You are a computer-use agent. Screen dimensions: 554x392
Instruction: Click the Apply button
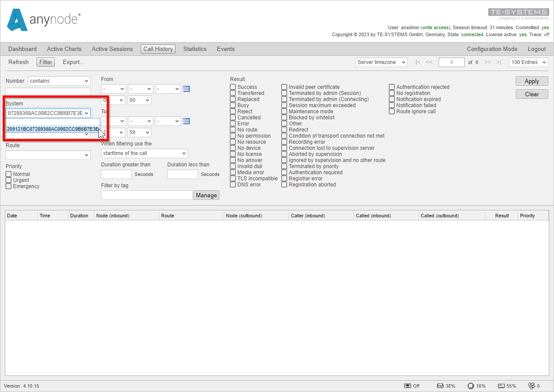532,81
